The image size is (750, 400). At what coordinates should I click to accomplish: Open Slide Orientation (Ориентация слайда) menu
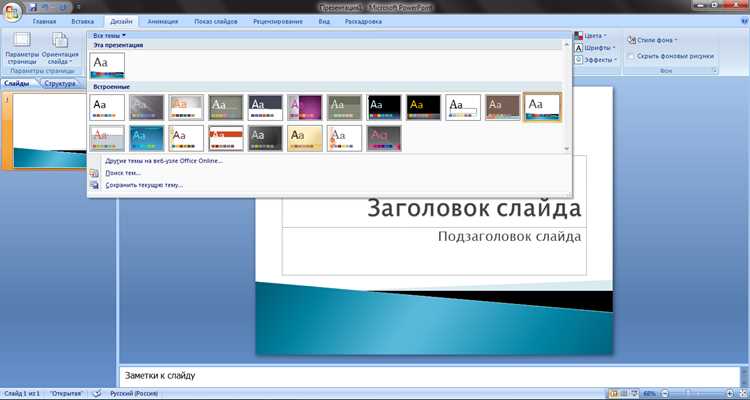point(60,49)
